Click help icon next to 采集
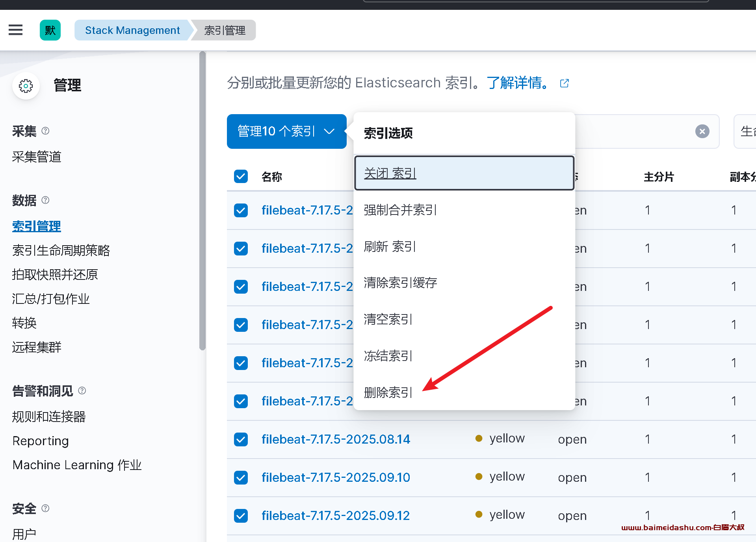Viewport: 756px width, 542px height. 45,131
